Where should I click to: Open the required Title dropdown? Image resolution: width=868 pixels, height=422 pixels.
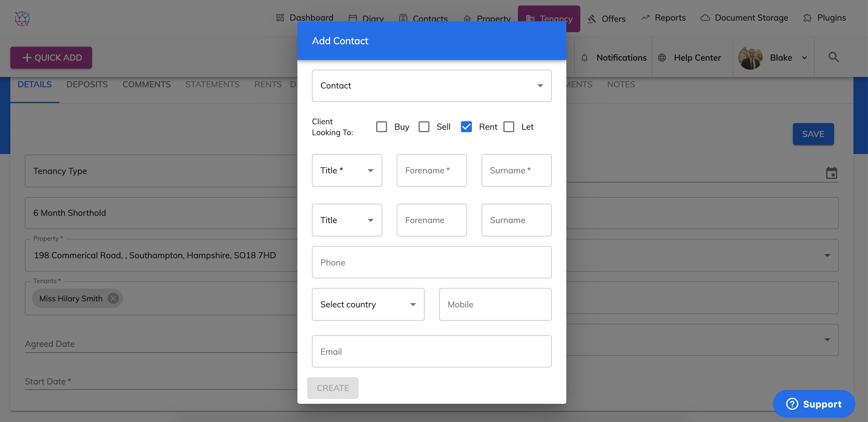pyautogui.click(x=346, y=170)
